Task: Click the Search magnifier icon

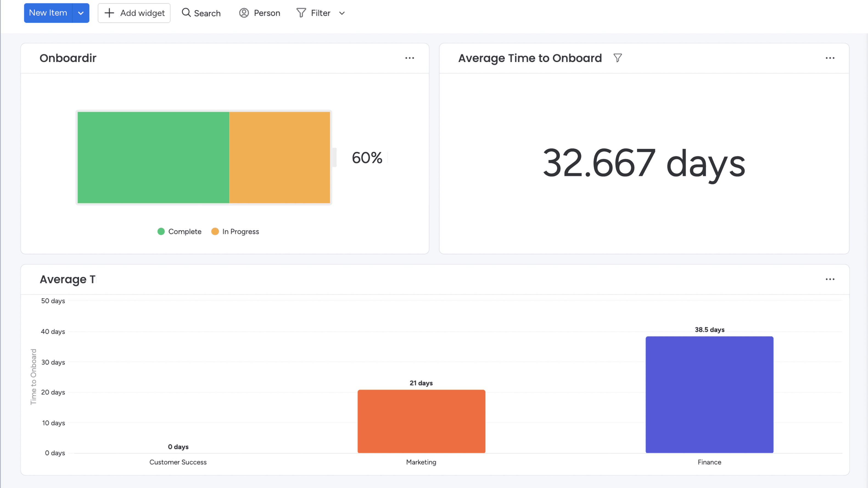Action: (x=186, y=13)
